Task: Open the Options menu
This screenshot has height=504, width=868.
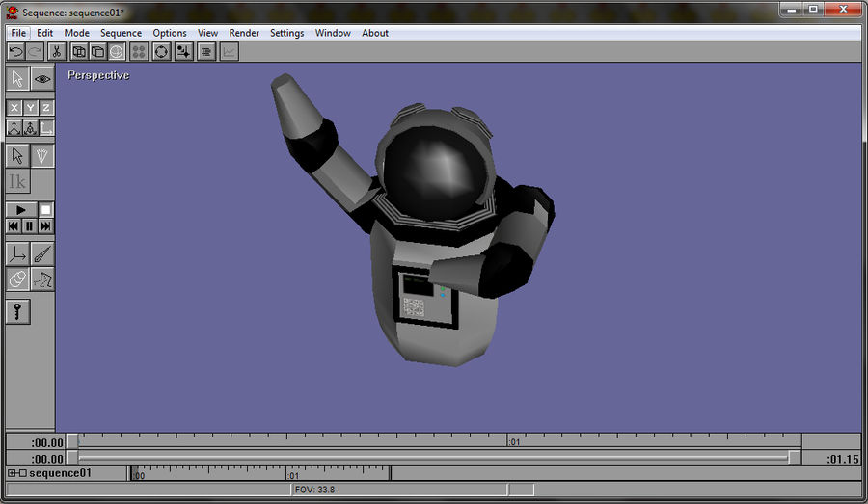Action: [170, 33]
